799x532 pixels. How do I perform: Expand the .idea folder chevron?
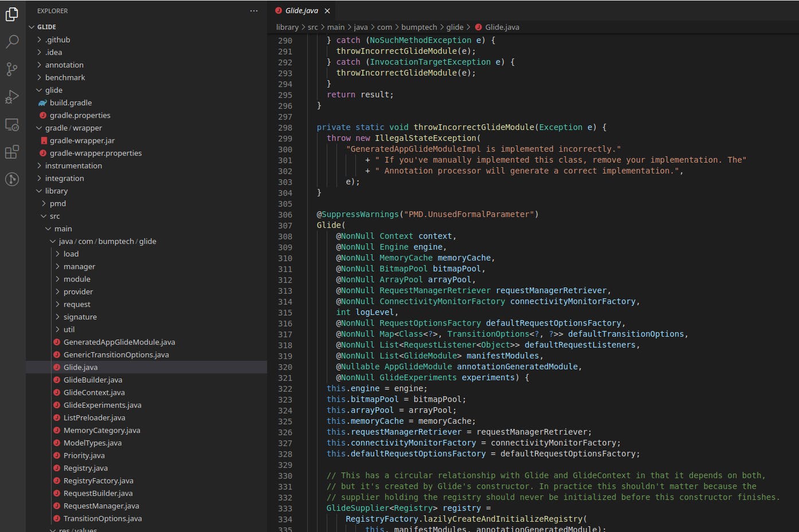pyautogui.click(x=39, y=53)
